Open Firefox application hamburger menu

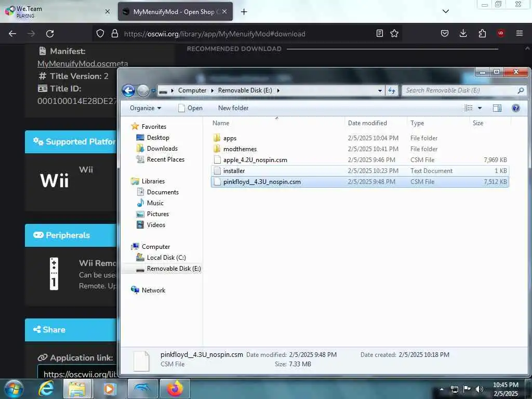point(520,33)
